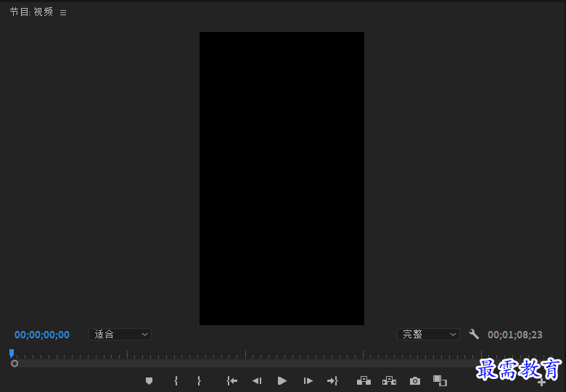Click the Go to Out point button
Screen dimensions: 566x392
(x=332, y=381)
